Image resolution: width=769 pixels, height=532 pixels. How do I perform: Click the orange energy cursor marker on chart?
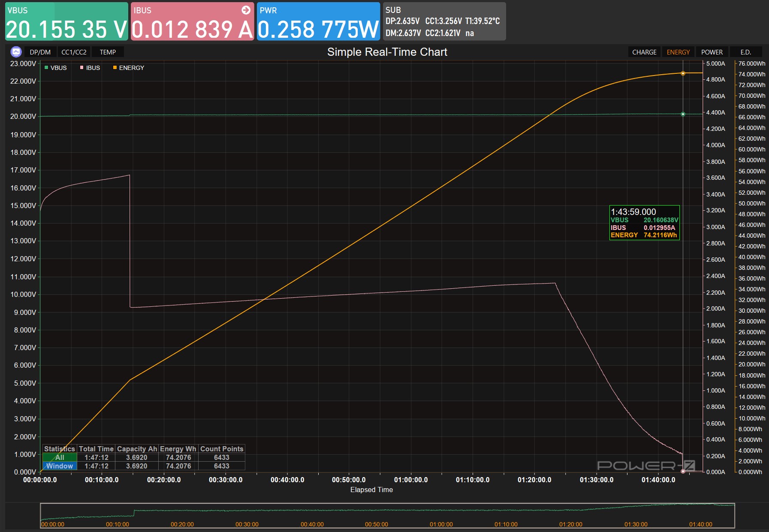[x=683, y=73]
